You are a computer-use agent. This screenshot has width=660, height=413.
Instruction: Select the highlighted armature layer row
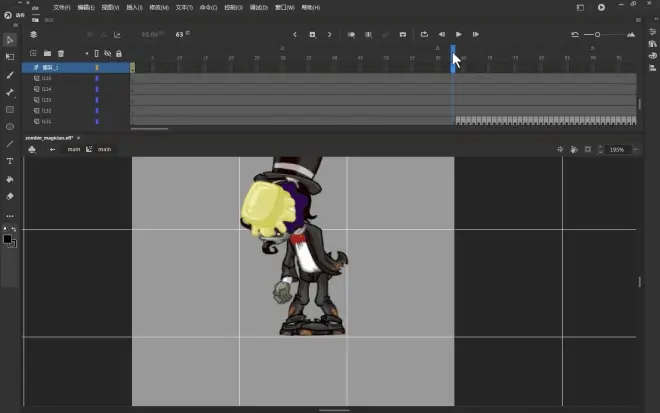point(76,67)
